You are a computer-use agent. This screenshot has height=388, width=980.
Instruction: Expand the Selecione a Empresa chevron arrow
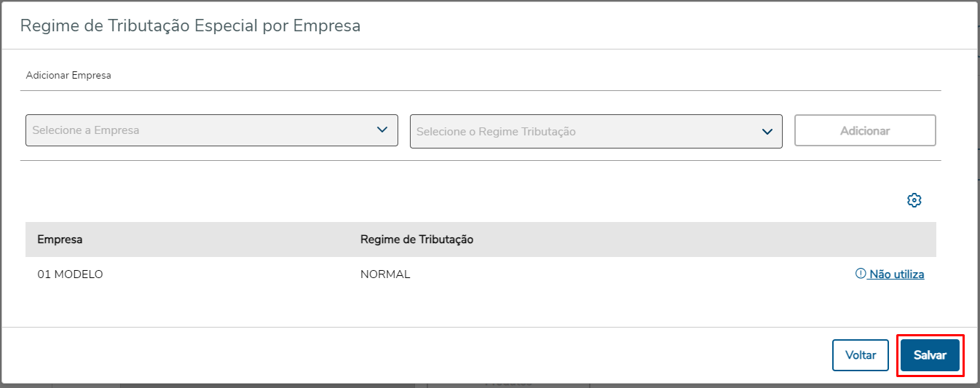click(x=382, y=130)
